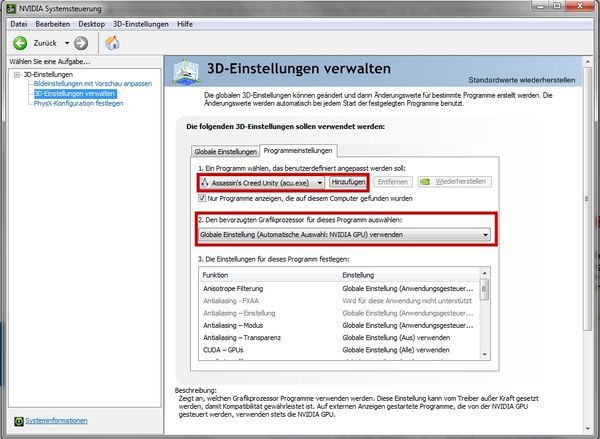
Task: Switch to Globale Einstellungen tab
Action: click(x=225, y=152)
